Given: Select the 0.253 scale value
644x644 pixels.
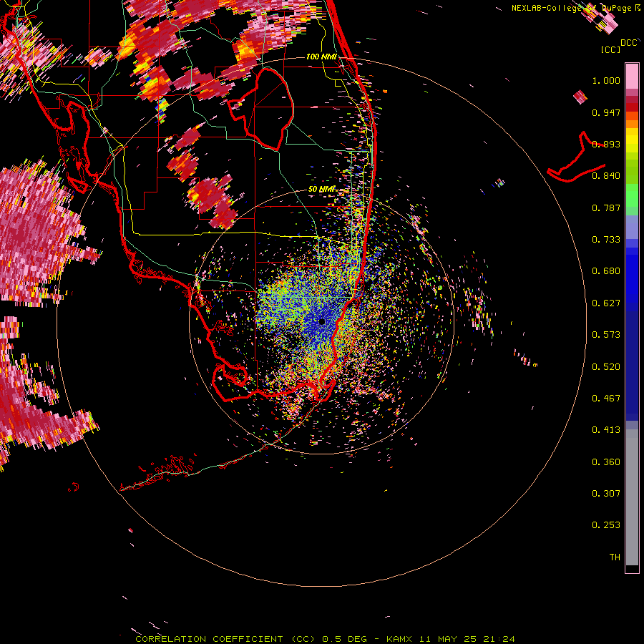Looking at the screenshot, I should (606, 525).
